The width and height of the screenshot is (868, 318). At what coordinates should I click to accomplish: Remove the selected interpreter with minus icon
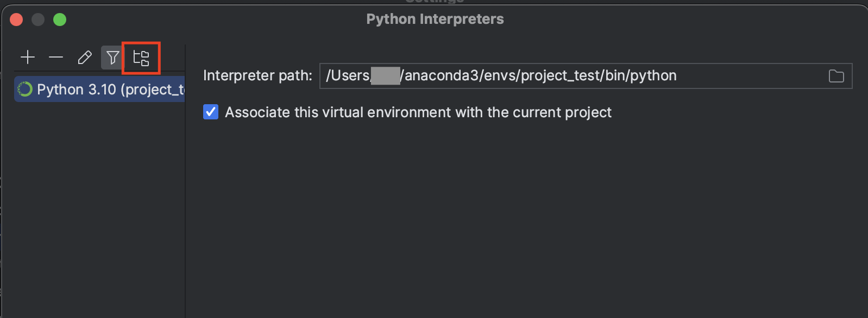pos(56,58)
